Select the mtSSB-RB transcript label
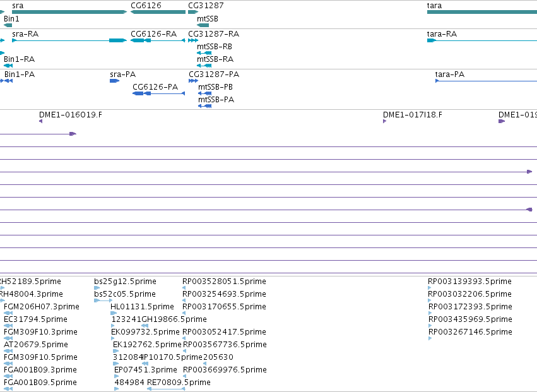Image resolution: width=537 pixels, height=392 pixels. (x=215, y=47)
